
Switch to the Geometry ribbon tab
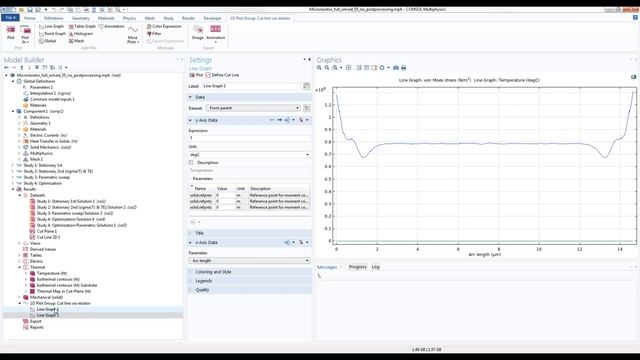coord(81,18)
